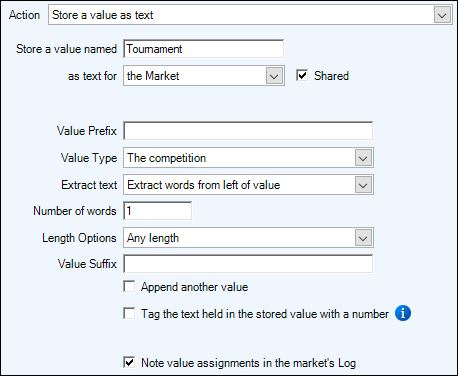Click the Append another value label
458x376 pixels.
click(194, 287)
